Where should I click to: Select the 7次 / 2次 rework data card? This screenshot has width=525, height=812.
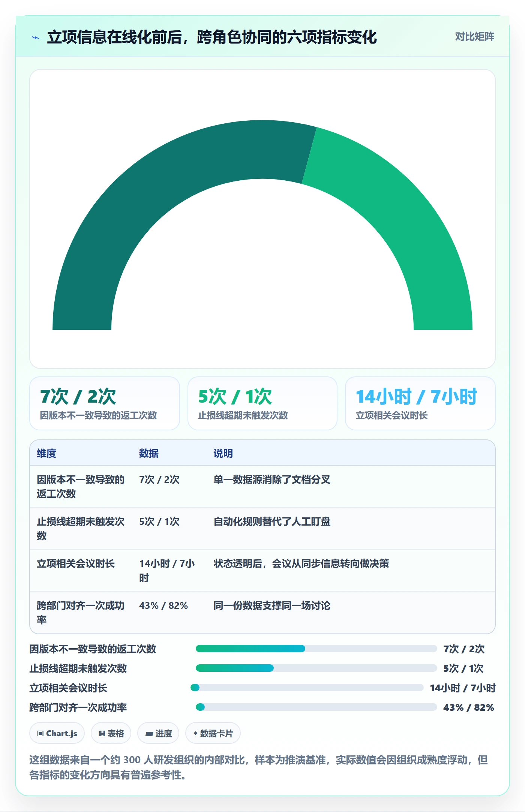[105, 403]
